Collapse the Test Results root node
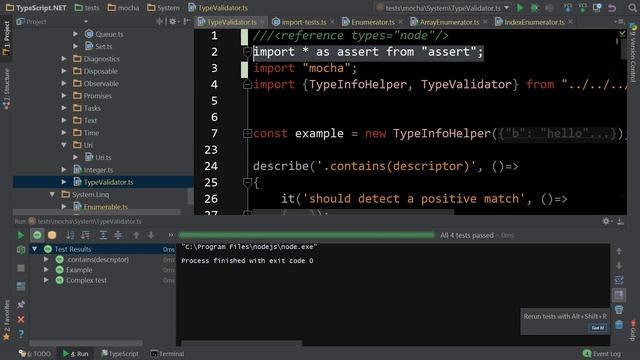640x360 pixels. pyautogui.click(x=35, y=249)
